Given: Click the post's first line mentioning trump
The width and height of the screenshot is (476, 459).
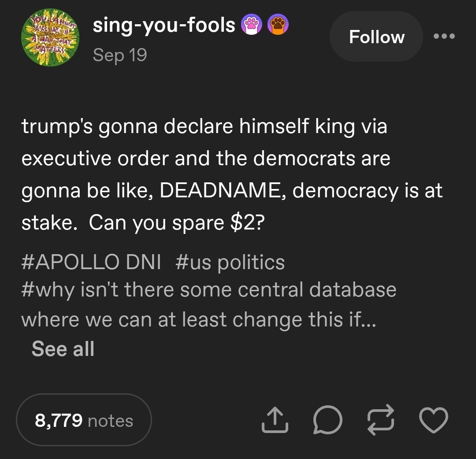Looking at the screenshot, I should (204, 127).
